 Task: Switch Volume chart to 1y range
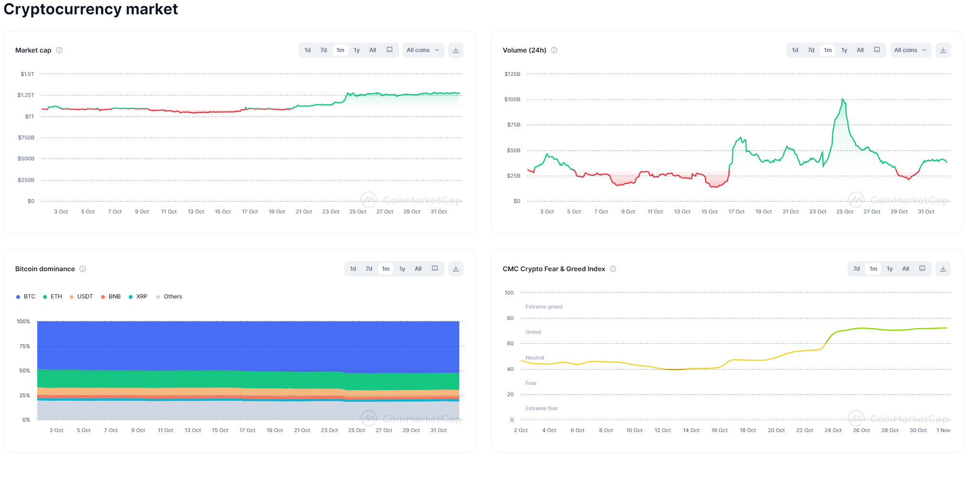pyautogui.click(x=844, y=50)
